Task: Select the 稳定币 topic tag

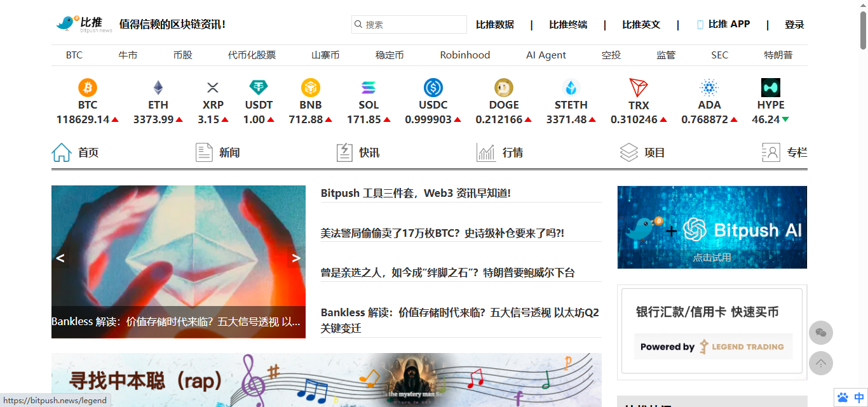Action: pyautogui.click(x=390, y=55)
